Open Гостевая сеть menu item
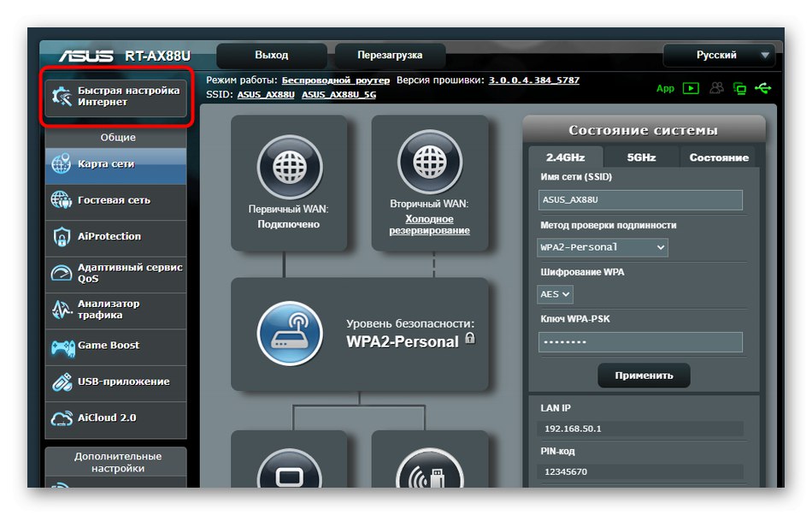This screenshot has height=515, width=812. (x=116, y=200)
